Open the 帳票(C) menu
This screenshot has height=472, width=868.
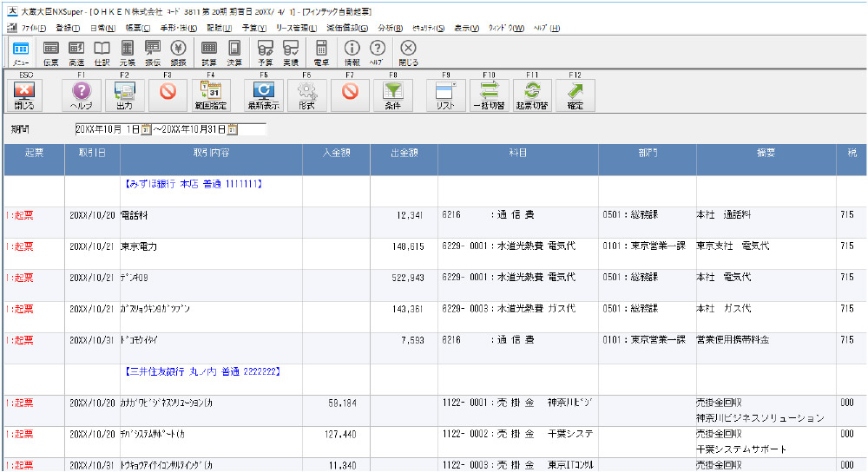[x=138, y=28]
